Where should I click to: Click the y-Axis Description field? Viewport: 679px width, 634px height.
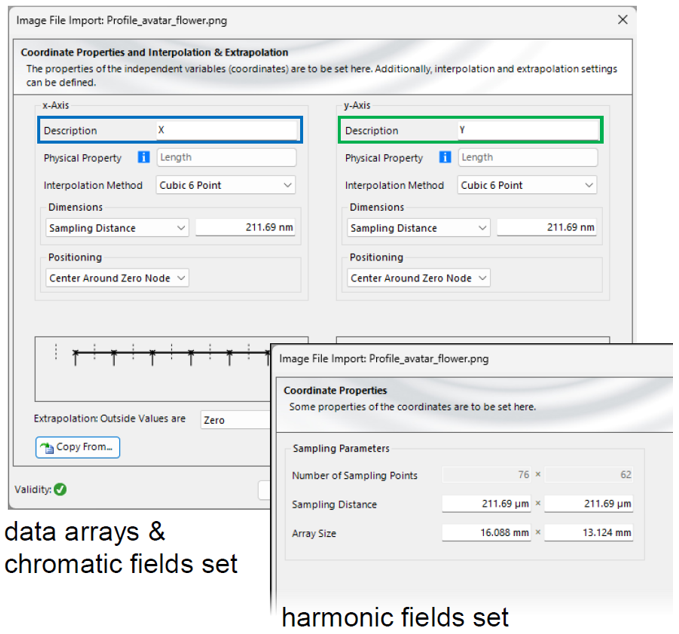[x=528, y=130]
